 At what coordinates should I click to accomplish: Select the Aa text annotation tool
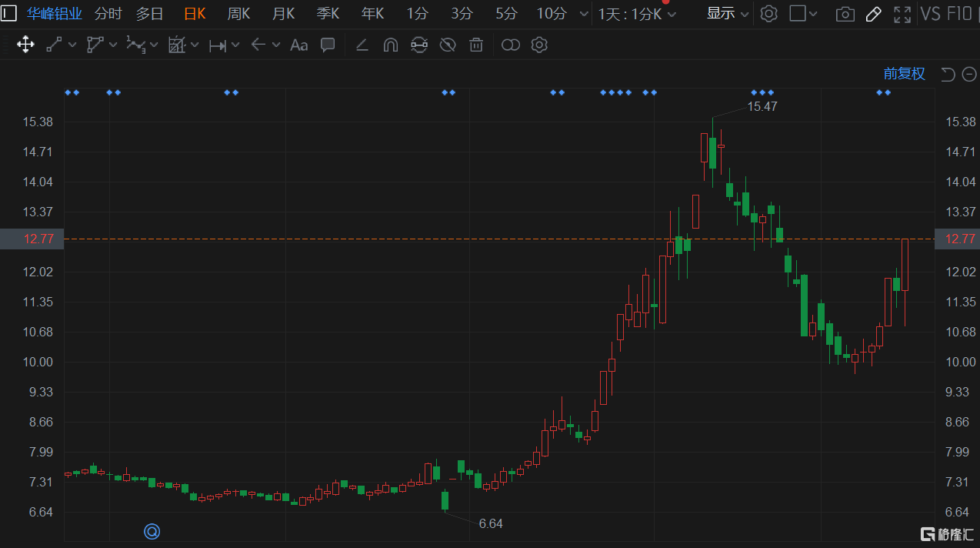(x=299, y=45)
